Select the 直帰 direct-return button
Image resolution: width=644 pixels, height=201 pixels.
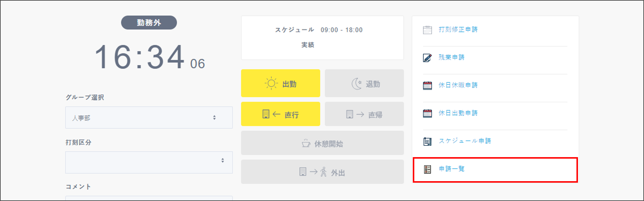click(x=364, y=114)
